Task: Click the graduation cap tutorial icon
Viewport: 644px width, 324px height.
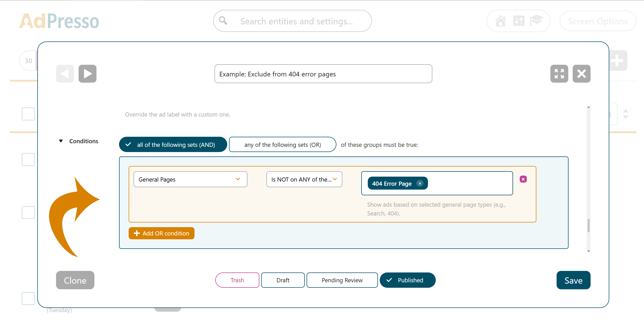Action: [536, 21]
